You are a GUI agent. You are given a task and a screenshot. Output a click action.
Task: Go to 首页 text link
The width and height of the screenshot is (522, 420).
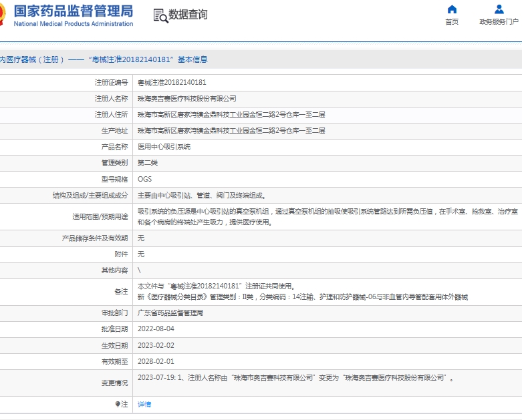[452, 21]
